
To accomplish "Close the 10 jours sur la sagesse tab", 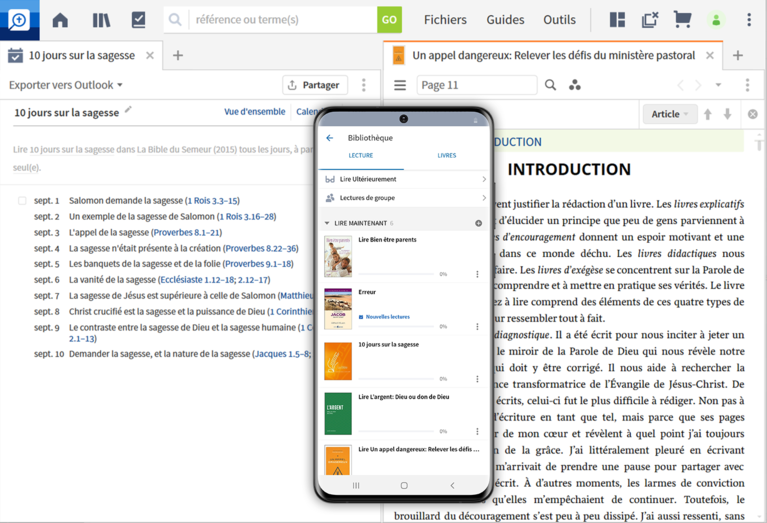I will click(150, 55).
